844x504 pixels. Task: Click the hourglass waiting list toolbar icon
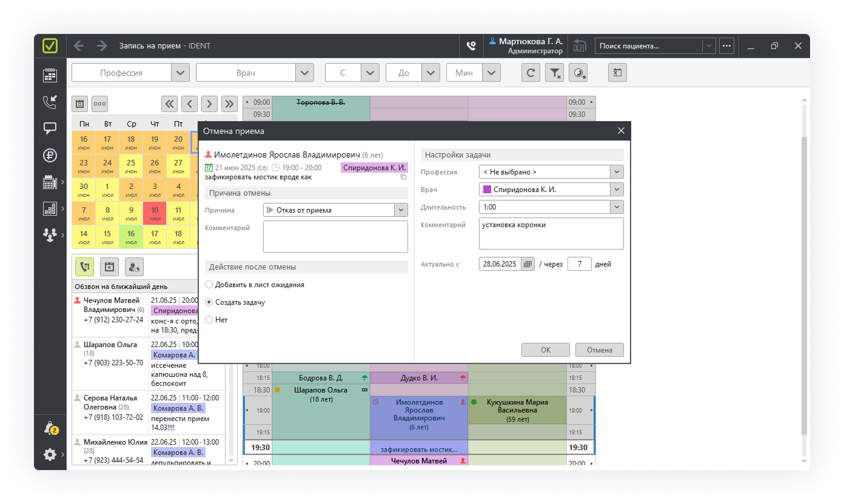tap(617, 73)
